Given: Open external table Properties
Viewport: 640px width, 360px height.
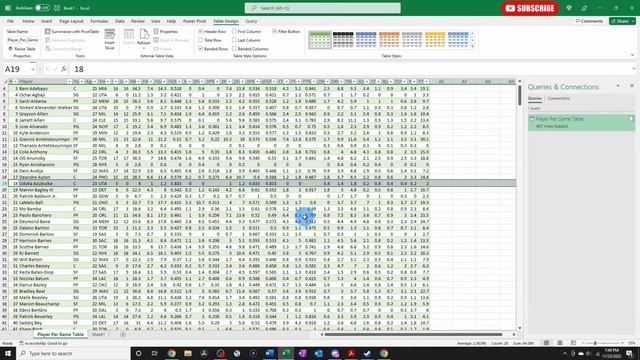Looking at the screenshot, I should [166, 31].
